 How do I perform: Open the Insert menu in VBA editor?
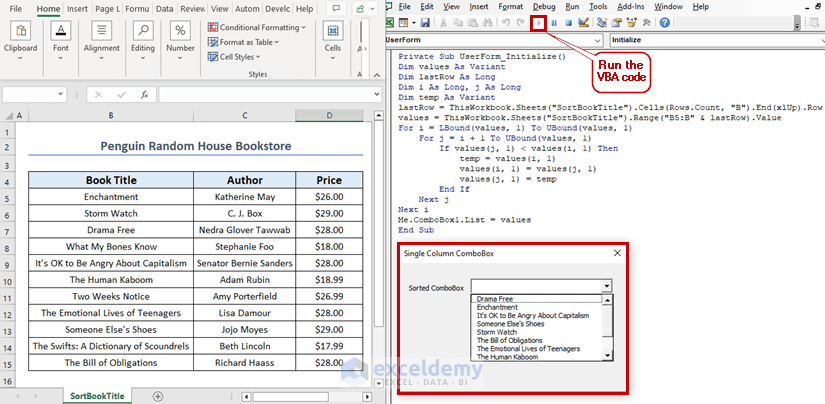[x=479, y=7]
